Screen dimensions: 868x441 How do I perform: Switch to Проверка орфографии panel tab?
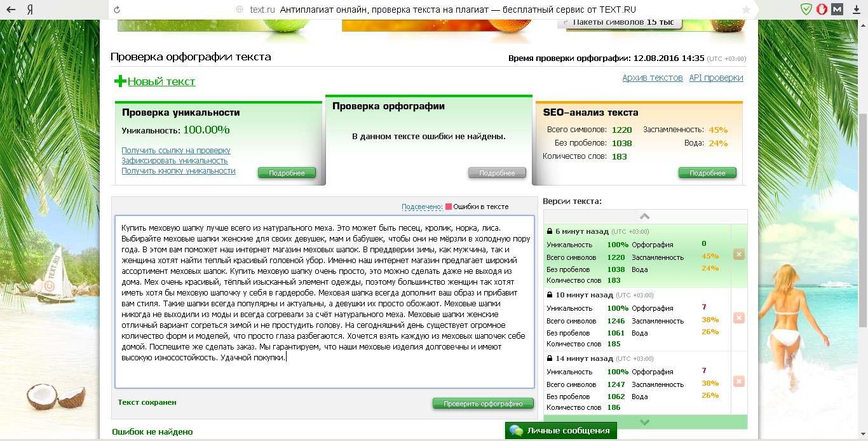429,140
